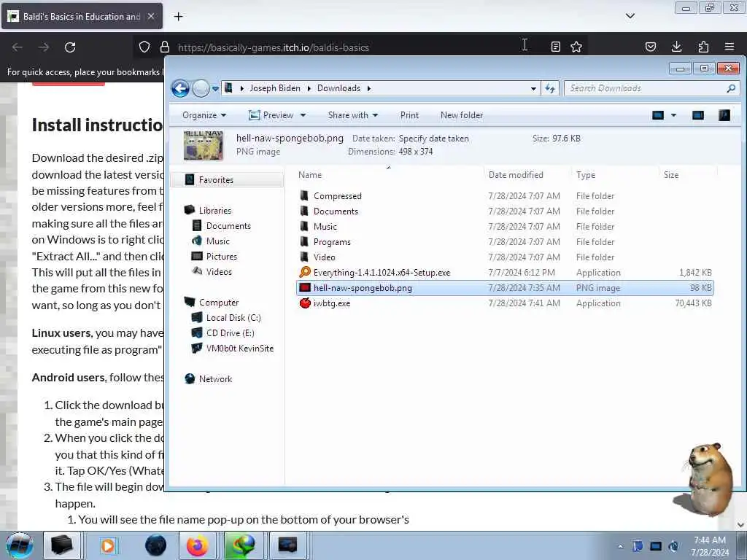
Task: Click Downloads breadcrumb segment
Action: click(338, 88)
